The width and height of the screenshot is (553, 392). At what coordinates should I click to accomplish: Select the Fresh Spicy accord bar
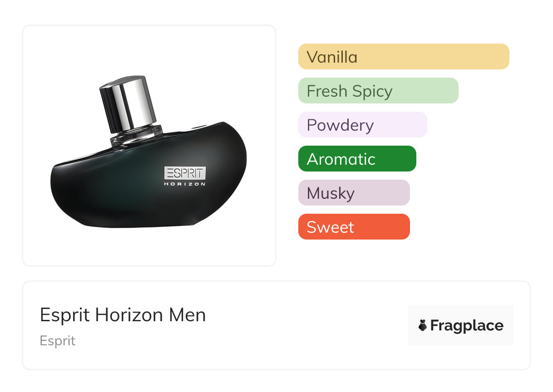coord(378,91)
